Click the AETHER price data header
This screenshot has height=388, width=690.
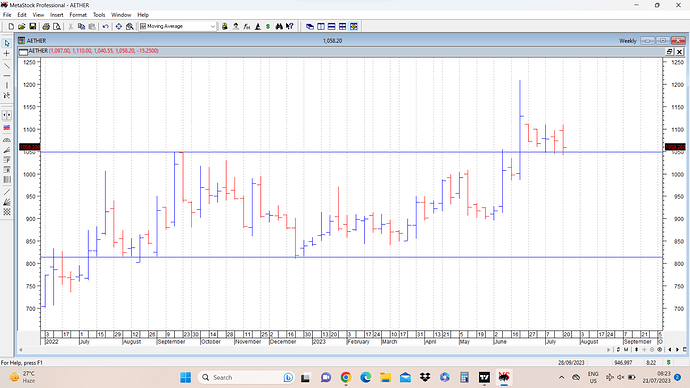point(93,51)
